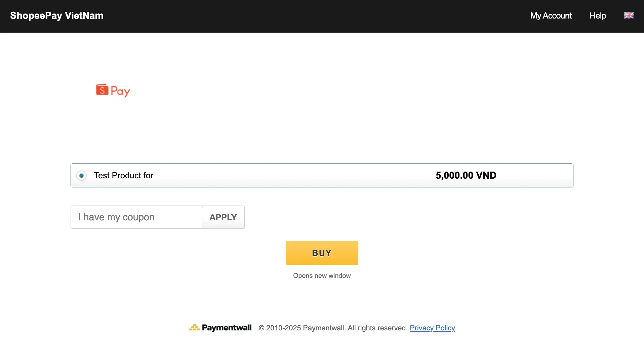
Task: Click the "Opens new window" note
Action: tap(322, 276)
